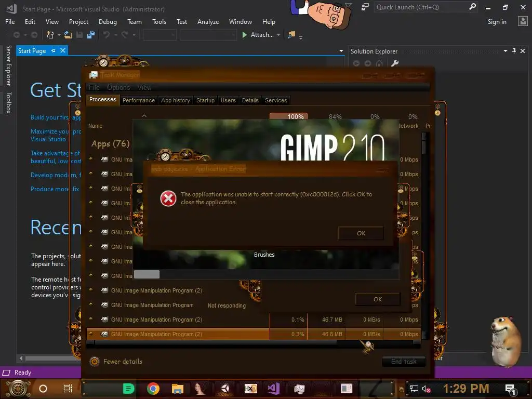Click Sign in in Visual Studio
Viewport: 532px width, 399px height.
click(x=497, y=22)
